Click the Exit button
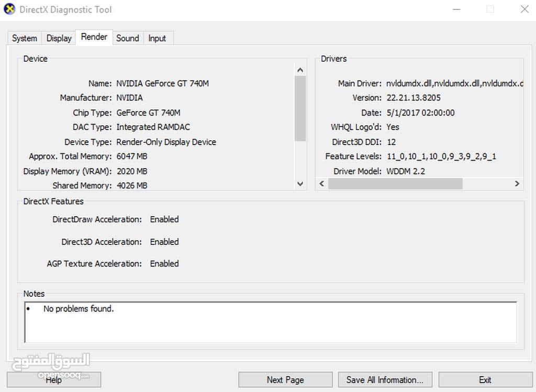 pos(485,379)
